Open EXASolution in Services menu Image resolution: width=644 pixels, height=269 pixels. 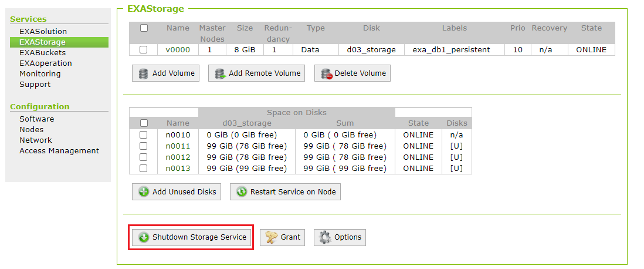[x=43, y=31]
